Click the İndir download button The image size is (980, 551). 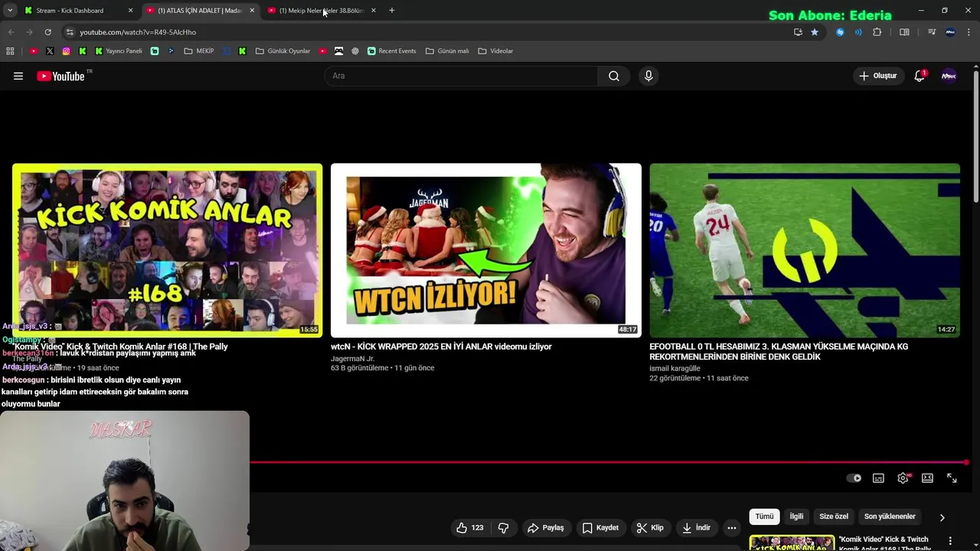point(696,527)
